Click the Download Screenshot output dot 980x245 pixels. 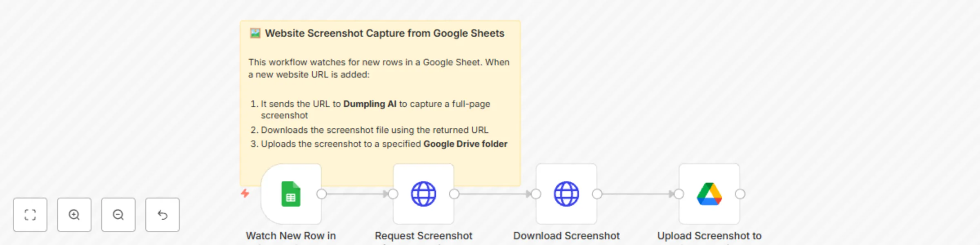click(597, 195)
